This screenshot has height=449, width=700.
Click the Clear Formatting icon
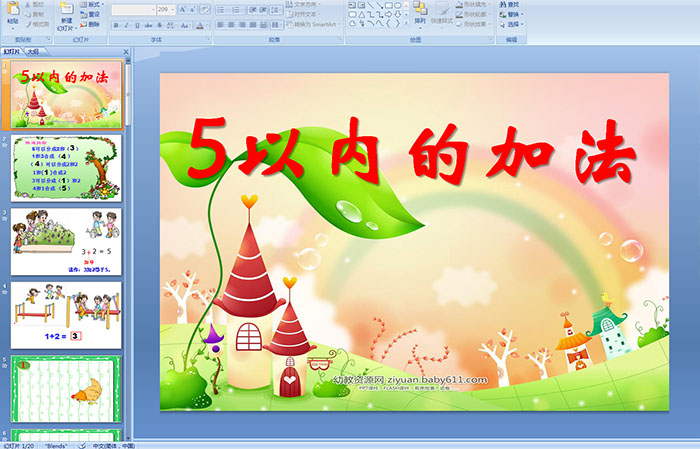pos(205,9)
